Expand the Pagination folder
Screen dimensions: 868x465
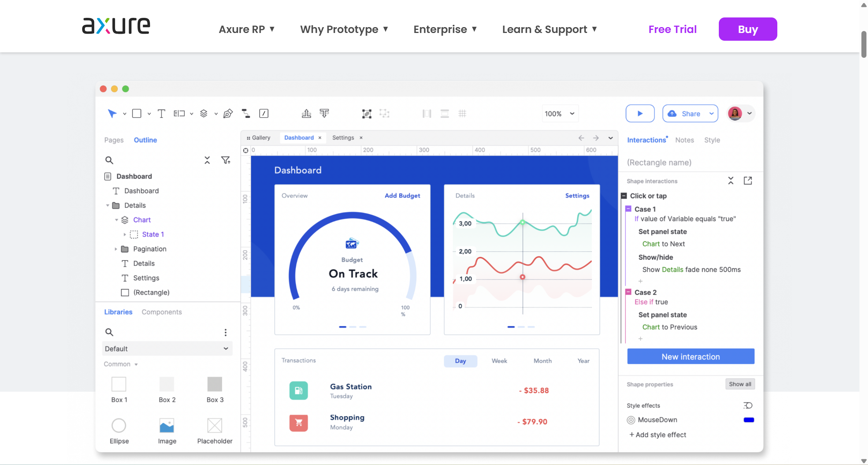[115, 249]
